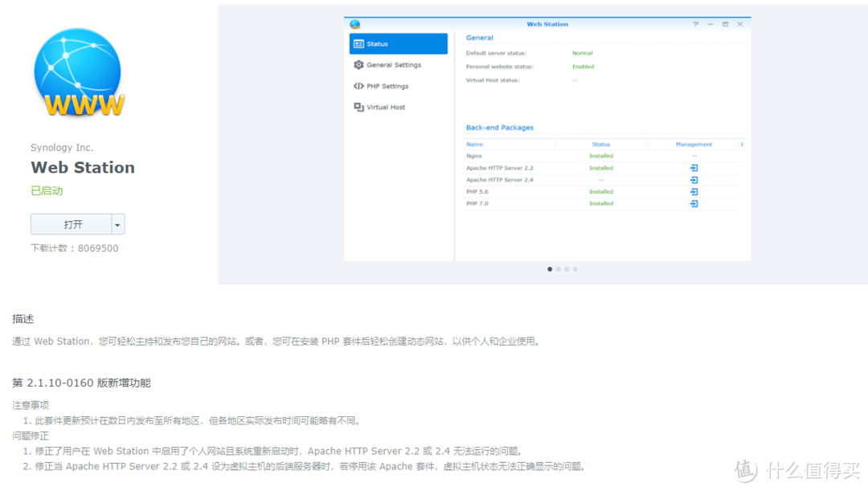Open management for Apache HTTP Server 2.4

694,180
